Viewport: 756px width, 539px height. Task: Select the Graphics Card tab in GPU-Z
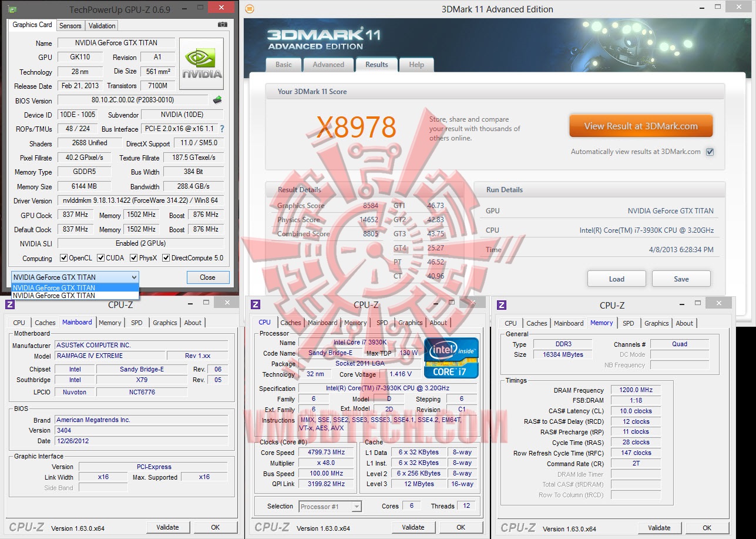tap(32, 25)
